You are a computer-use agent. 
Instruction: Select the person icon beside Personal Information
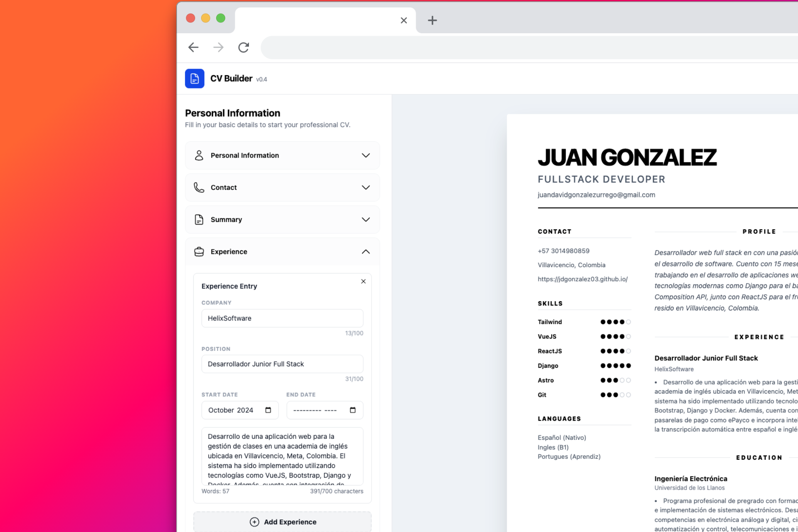tap(199, 155)
